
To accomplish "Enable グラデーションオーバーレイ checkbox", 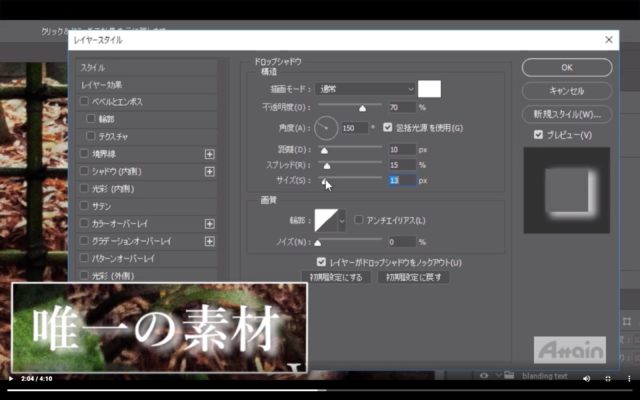I will coord(84,241).
